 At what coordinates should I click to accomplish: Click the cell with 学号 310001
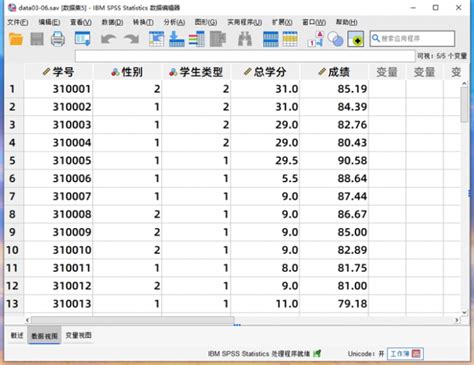tap(58, 89)
